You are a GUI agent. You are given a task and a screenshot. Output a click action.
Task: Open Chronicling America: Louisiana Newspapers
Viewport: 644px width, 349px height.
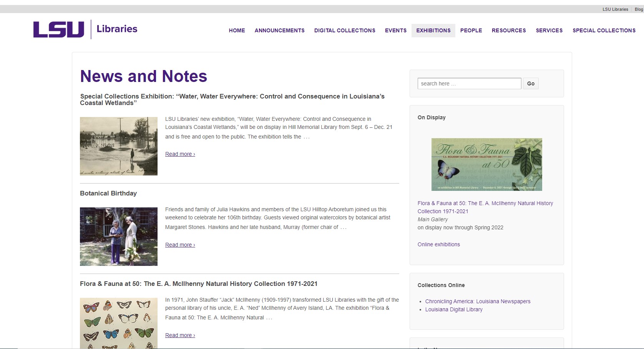pos(478,301)
